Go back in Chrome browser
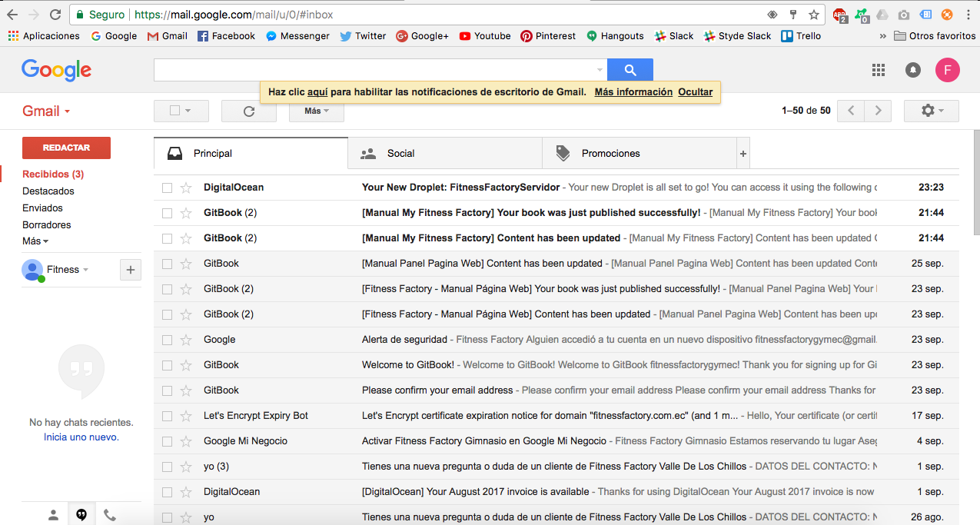Screen dimensions: 980x525 click(x=12, y=15)
